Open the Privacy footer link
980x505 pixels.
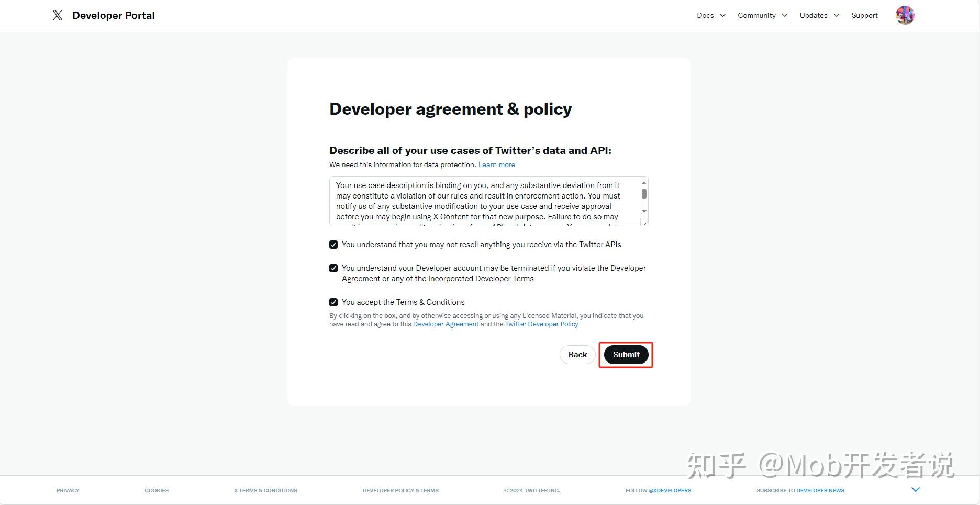[68, 490]
